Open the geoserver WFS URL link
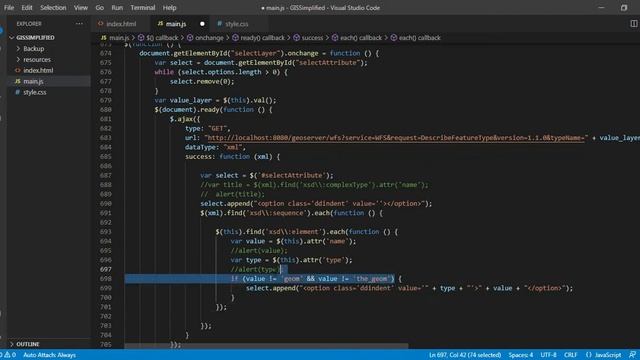This screenshot has width=640, height=360. (x=396, y=138)
